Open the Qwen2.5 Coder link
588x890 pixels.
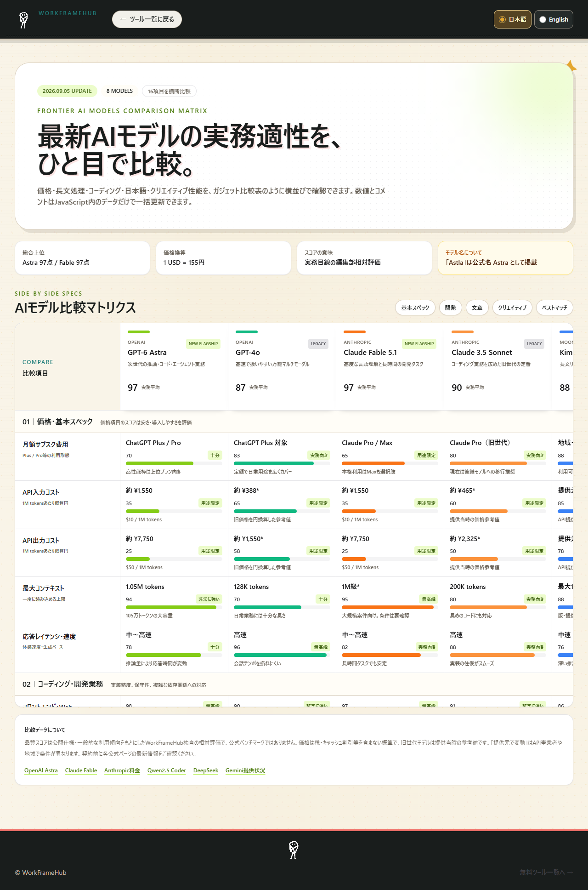pyautogui.click(x=167, y=770)
